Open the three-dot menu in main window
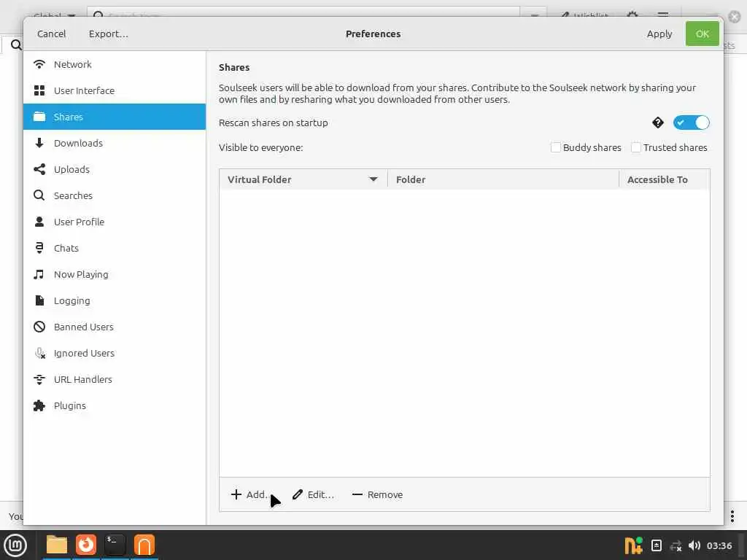The image size is (747, 560). pyautogui.click(x=732, y=516)
